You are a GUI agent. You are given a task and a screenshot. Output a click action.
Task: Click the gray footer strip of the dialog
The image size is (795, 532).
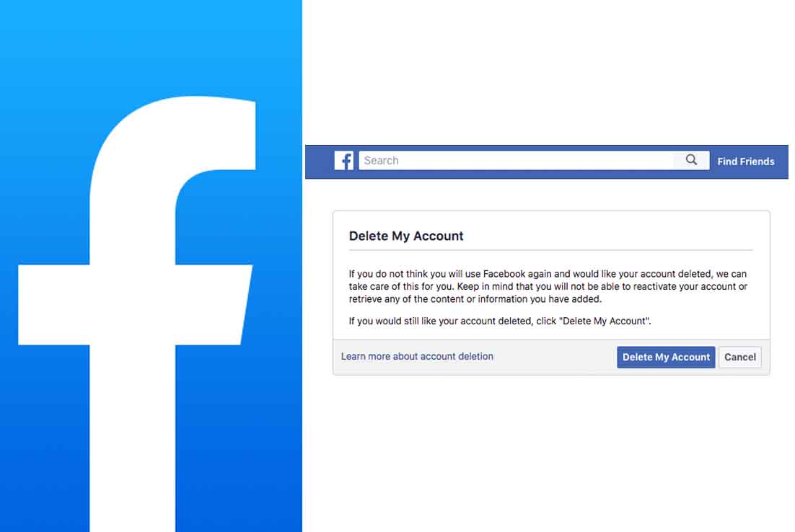tap(553, 358)
